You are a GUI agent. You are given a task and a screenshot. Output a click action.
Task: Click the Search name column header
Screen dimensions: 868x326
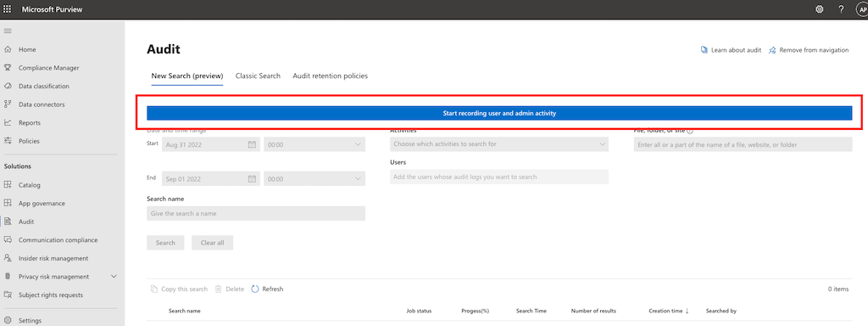[x=184, y=311]
